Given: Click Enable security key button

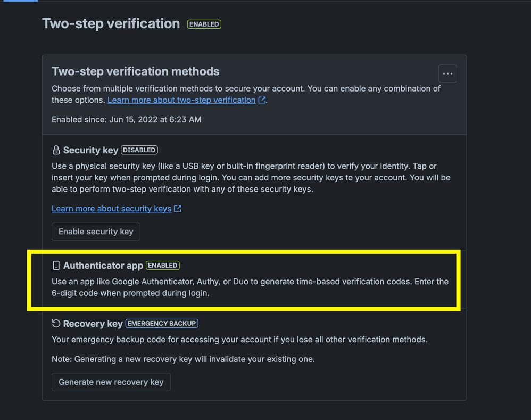Looking at the screenshot, I should 96,232.
